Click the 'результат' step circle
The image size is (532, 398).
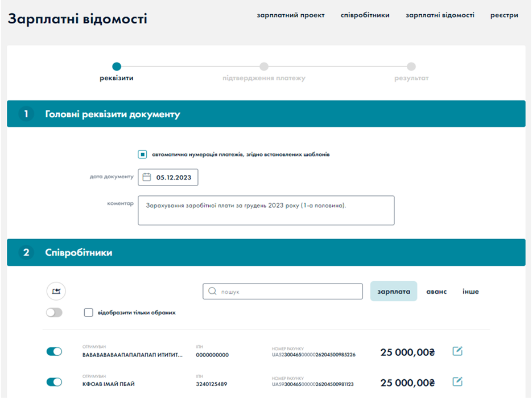tap(411, 66)
